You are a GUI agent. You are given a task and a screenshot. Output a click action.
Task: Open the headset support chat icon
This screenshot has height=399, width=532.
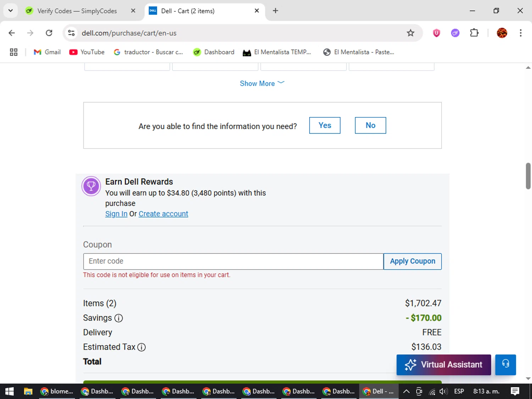point(505,365)
